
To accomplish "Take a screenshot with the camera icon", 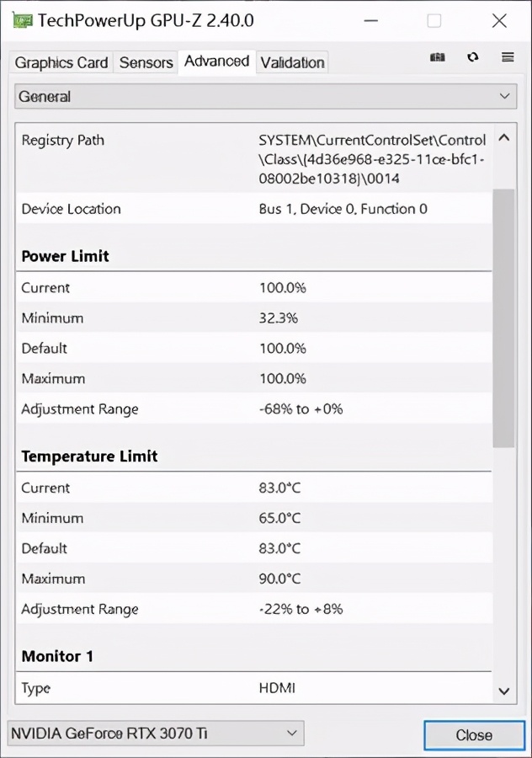I will 438,57.
